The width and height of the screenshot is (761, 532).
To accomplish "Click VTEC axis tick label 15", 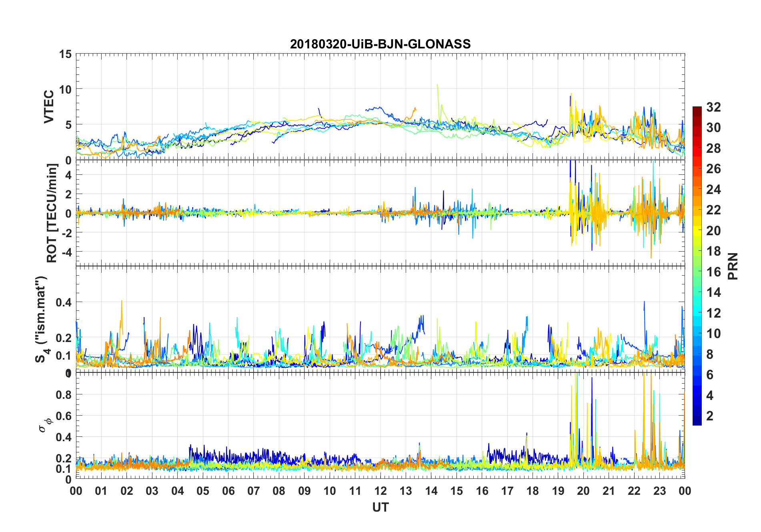I will [65, 54].
